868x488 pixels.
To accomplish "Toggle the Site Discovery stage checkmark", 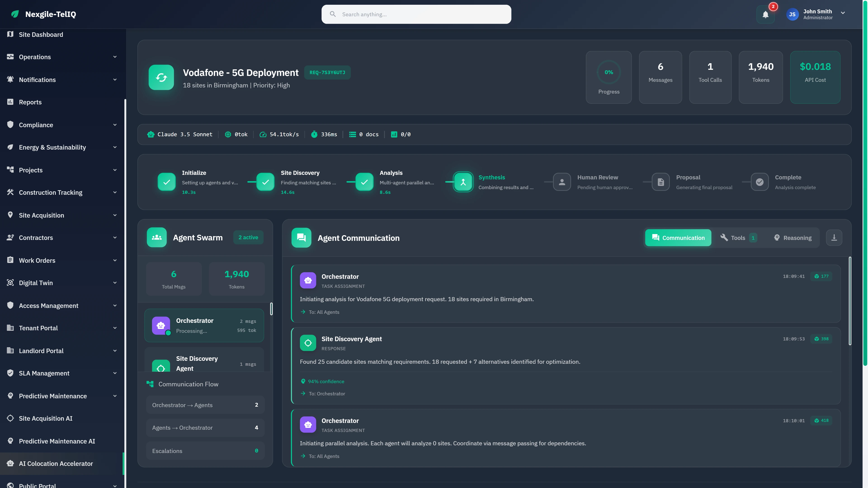I will pos(265,182).
